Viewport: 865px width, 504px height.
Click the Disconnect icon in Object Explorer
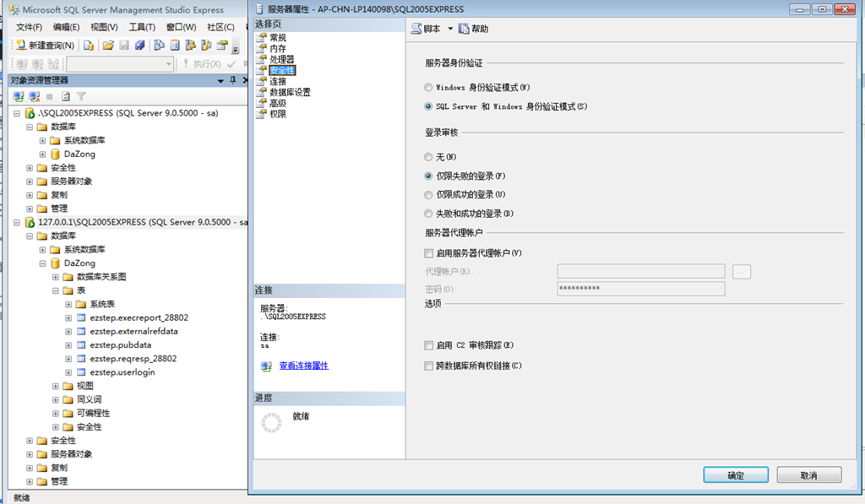tap(34, 96)
